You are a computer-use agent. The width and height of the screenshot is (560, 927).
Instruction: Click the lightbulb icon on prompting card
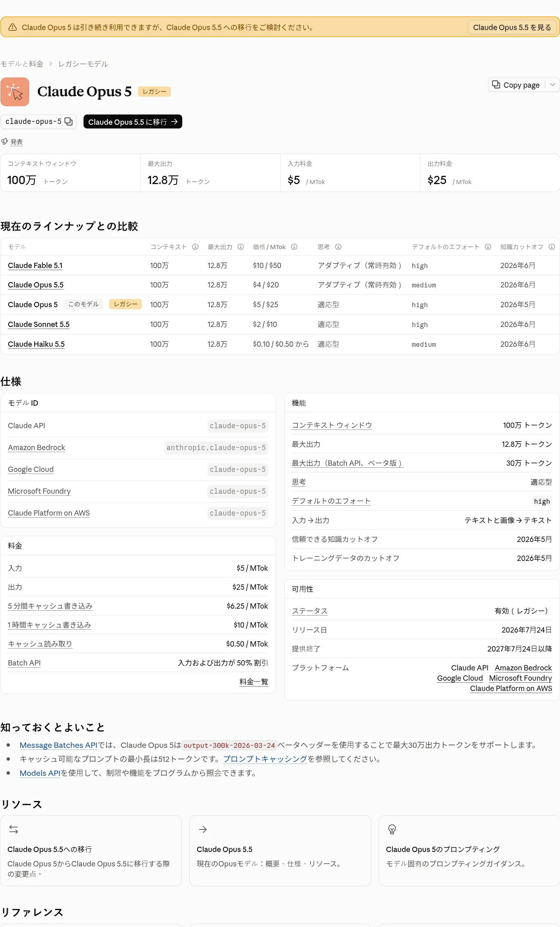[x=392, y=829]
